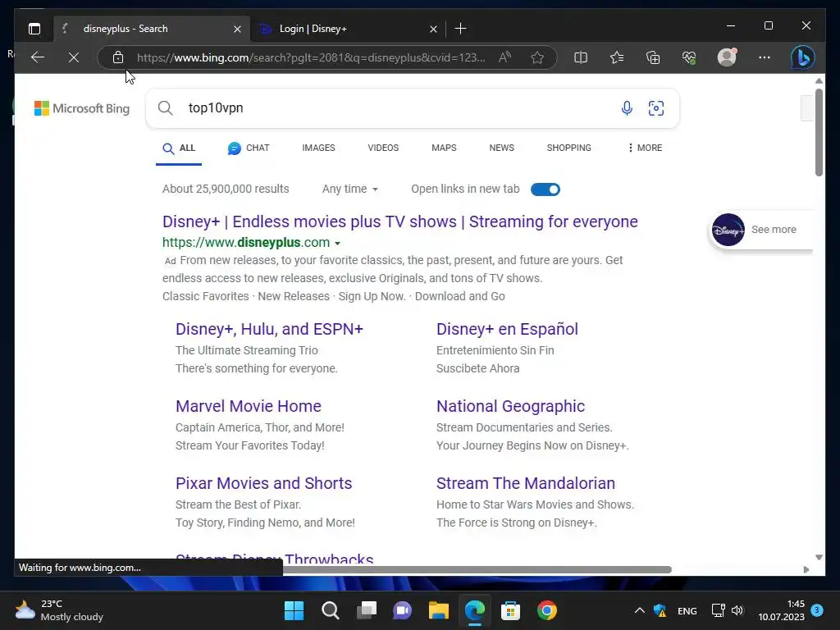
Task: Search using an image icon
Action: point(656,108)
